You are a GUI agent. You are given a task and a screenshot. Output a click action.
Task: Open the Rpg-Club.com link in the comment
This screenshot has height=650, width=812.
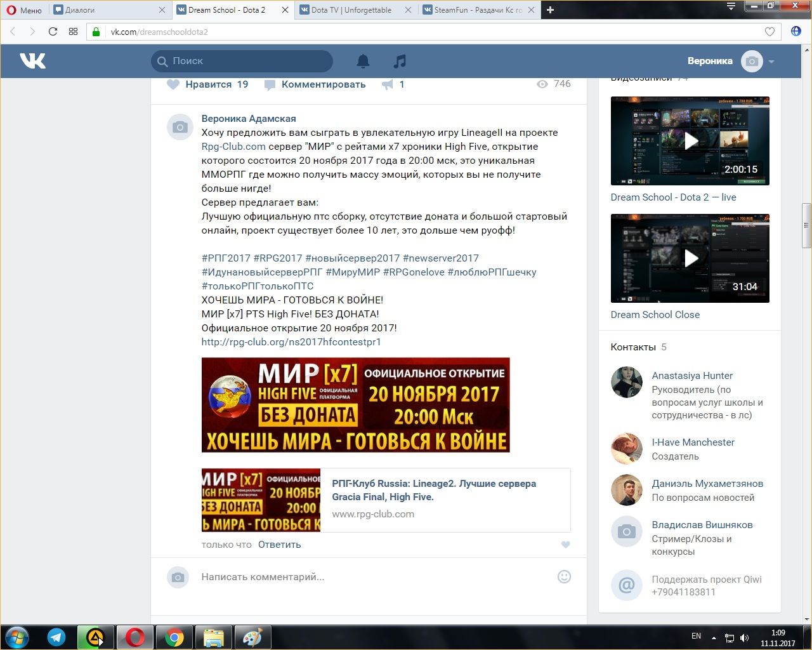click(x=233, y=147)
